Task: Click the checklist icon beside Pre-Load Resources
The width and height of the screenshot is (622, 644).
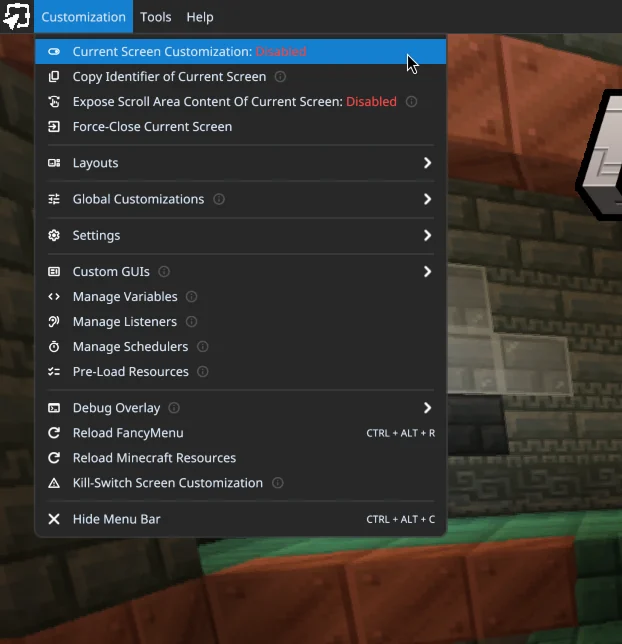Action: coord(54,372)
